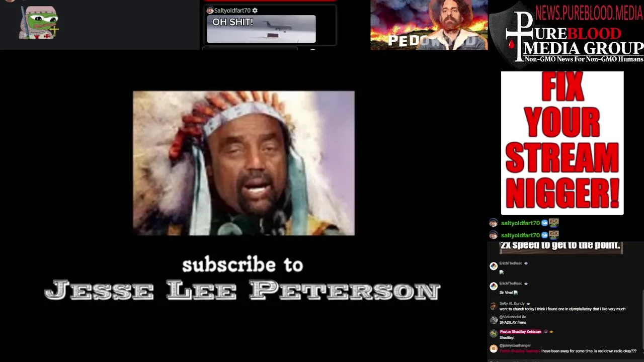This screenshot has height=362, width=644.
Task: Click the @ViolenceIsLife avatar
Action: (x=494, y=320)
